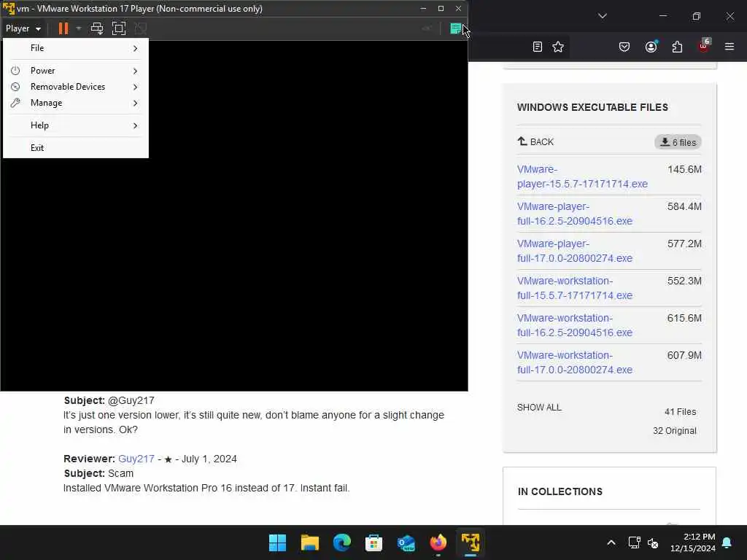Click the disc icon beside Removable Devices
Image resolution: width=747 pixels, height=560 pixels.
click(x=15, y=87)
